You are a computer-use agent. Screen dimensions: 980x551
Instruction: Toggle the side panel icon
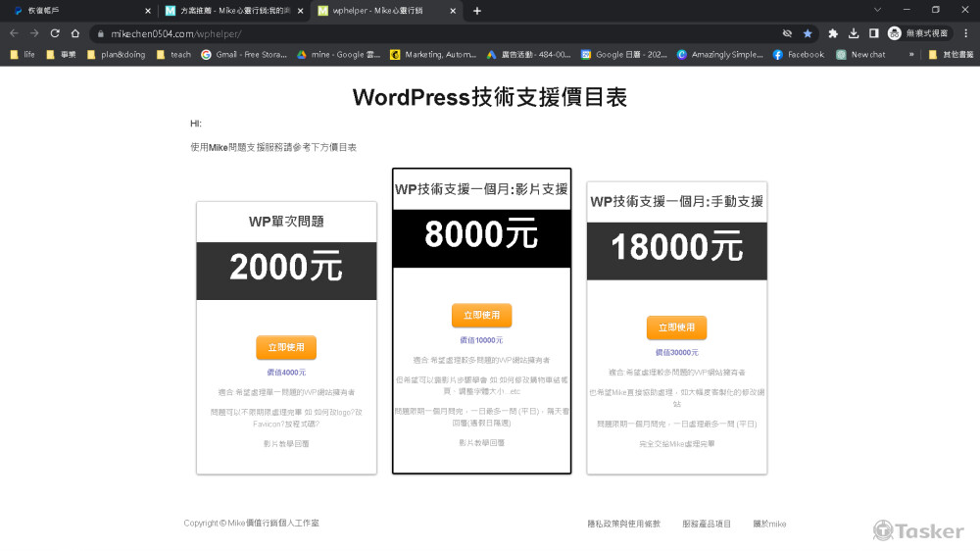click(874, 33)
